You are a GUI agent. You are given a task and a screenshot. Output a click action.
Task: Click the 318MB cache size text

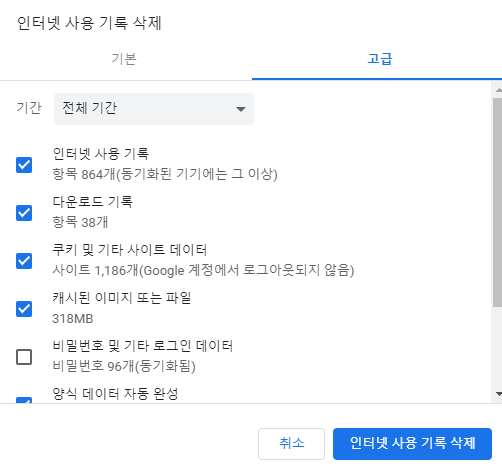point(73,319)
